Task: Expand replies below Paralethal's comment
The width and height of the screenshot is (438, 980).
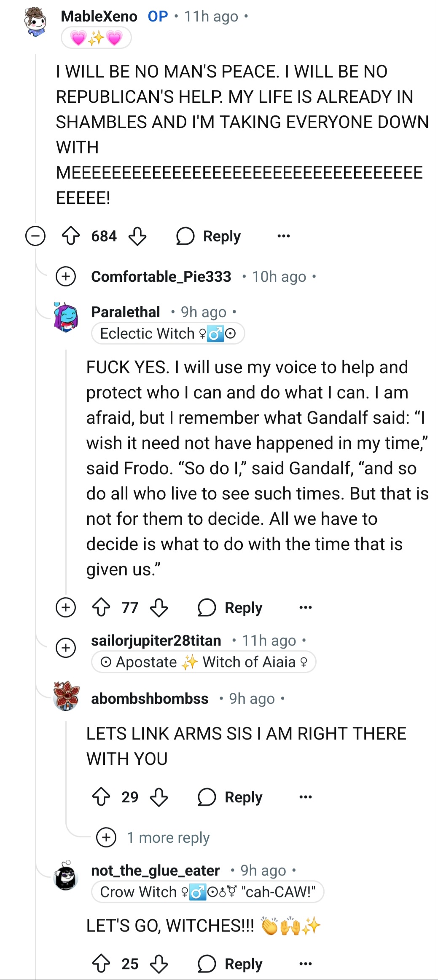Action: 66,607
